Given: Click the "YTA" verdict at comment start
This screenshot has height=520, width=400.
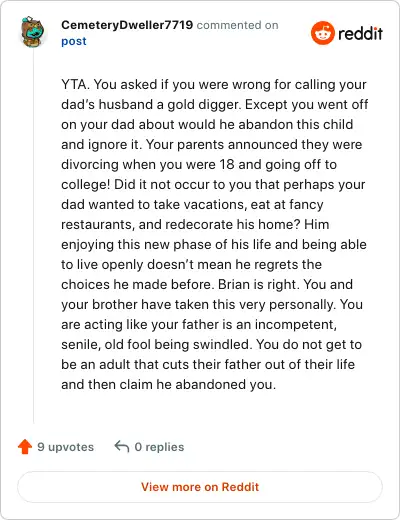Looking at the screenshot, I should tap(75, 84).
